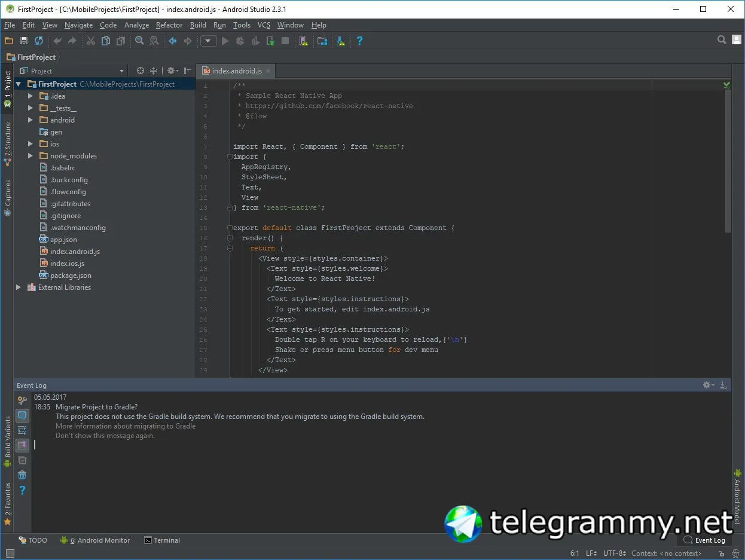Open the Refactor menu
745x560 pixels.
click(169, 25)
